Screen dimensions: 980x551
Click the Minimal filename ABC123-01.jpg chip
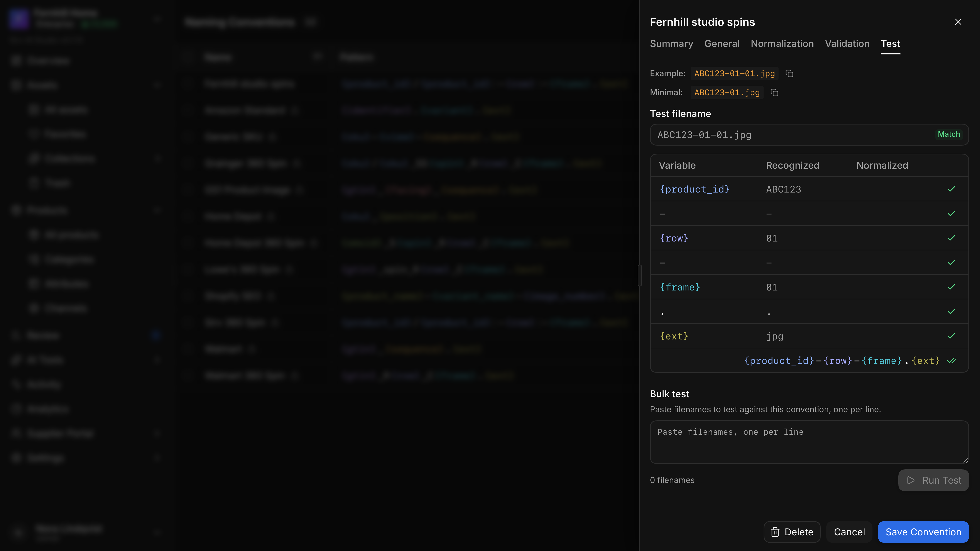tap(727, 93)
